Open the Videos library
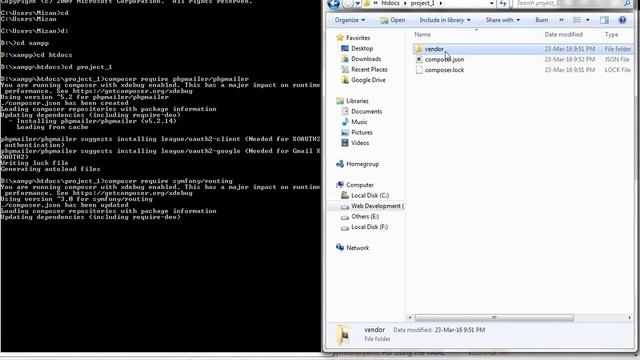Image resolution: width=640 pixels, height=360 pixels. coord(360,143)
